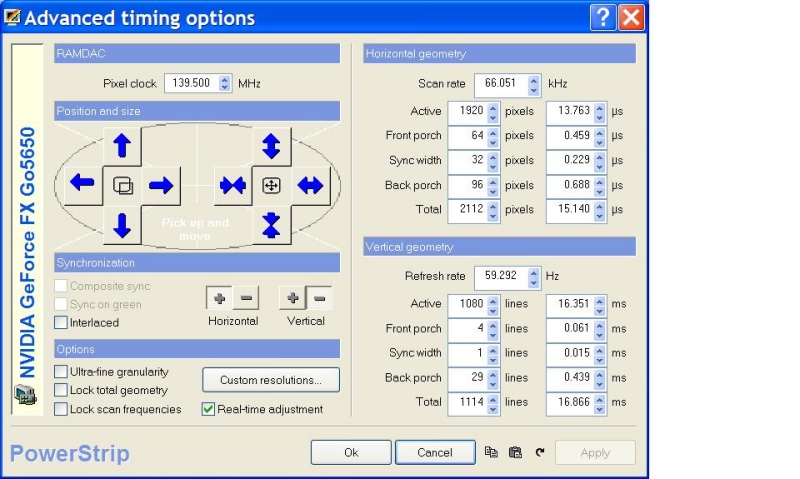Click the Cancel button
The width and height of the screenshot is (800, 479).
pos(435,452)
